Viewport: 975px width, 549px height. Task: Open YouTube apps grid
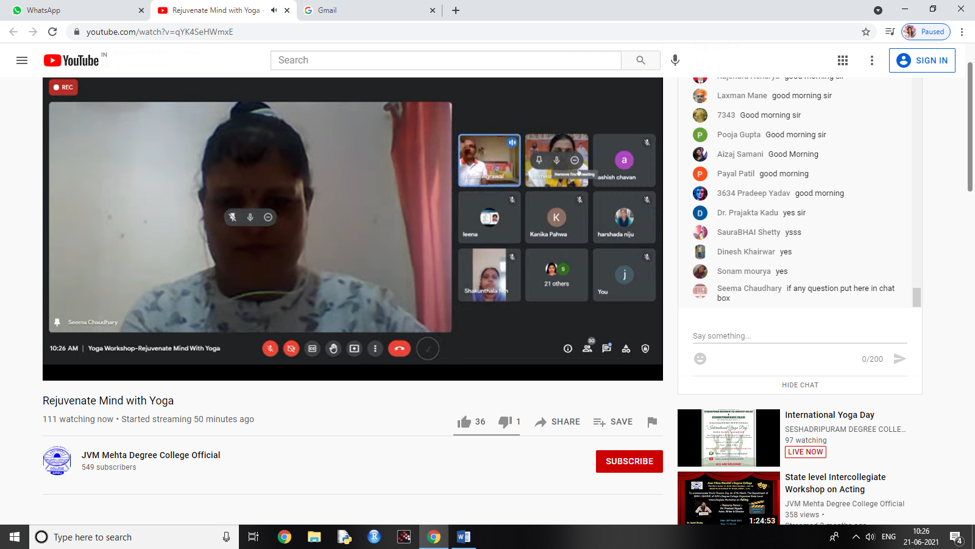coord(843,60)
